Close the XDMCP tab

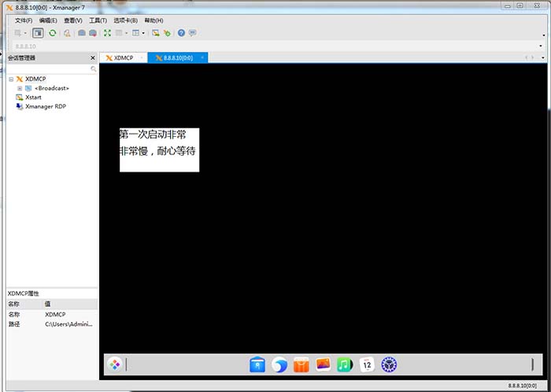pyautogui.click(x=142, y=58)
